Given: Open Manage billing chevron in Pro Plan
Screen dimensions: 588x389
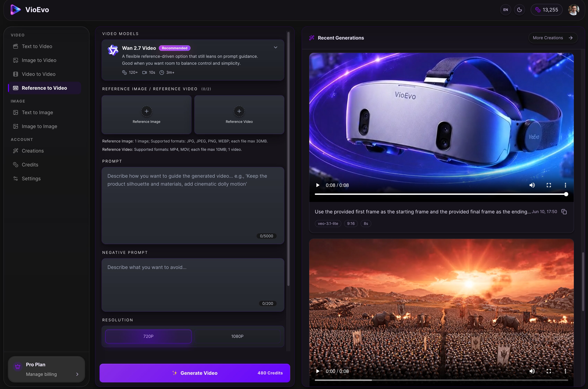Looking at the screenshot, I should click(x=77, y=374).
